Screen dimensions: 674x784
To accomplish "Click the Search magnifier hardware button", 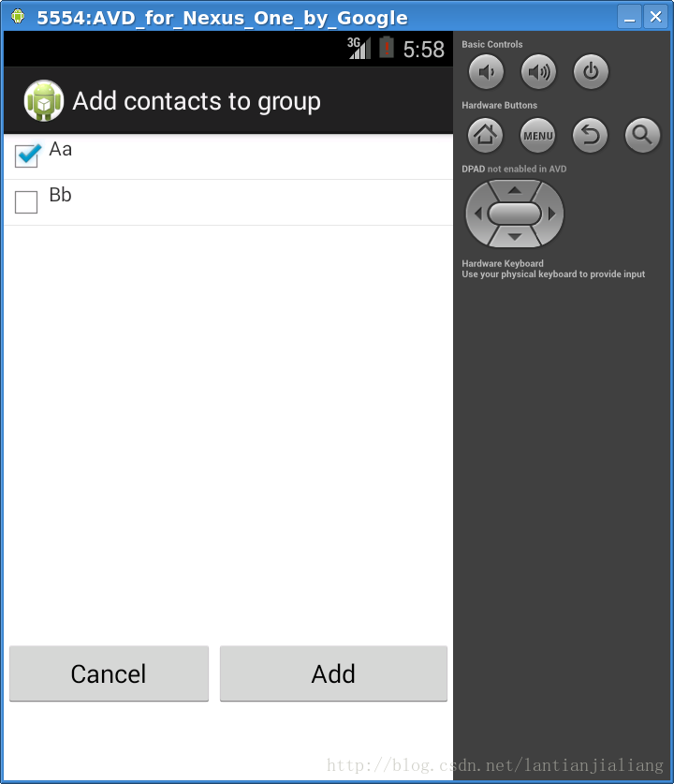I will tap(642, 135).
